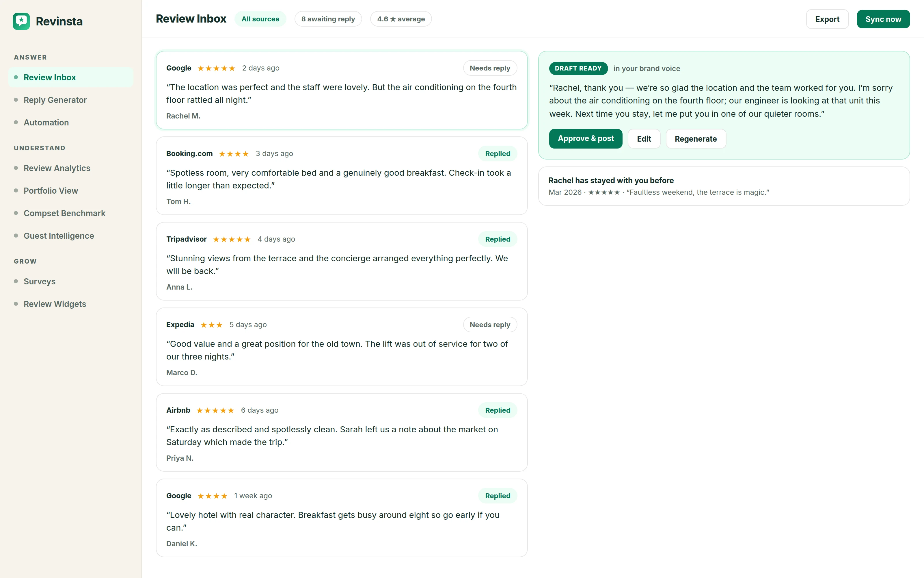Approve & post the drafted reply
Image resolution: width=924 pixels, height=578 pixels.
586,138
